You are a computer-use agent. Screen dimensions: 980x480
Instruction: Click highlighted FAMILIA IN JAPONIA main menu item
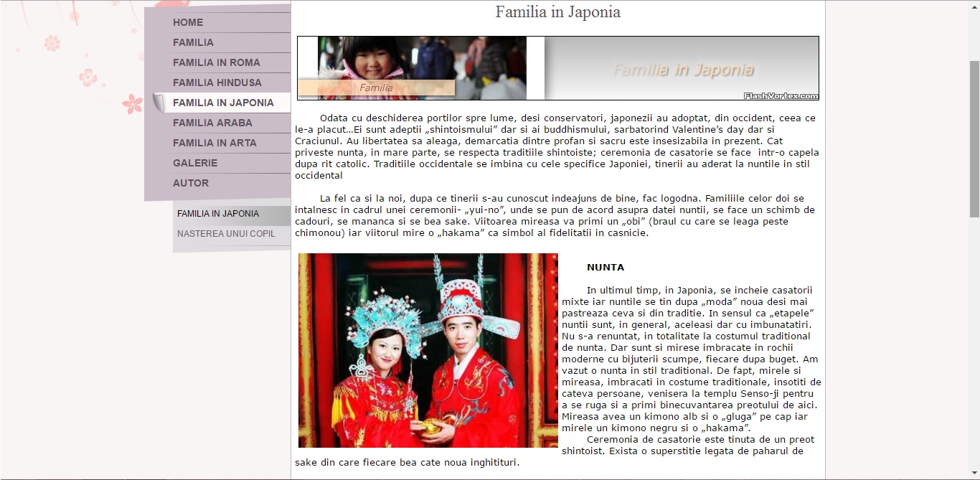coord(223,103)
